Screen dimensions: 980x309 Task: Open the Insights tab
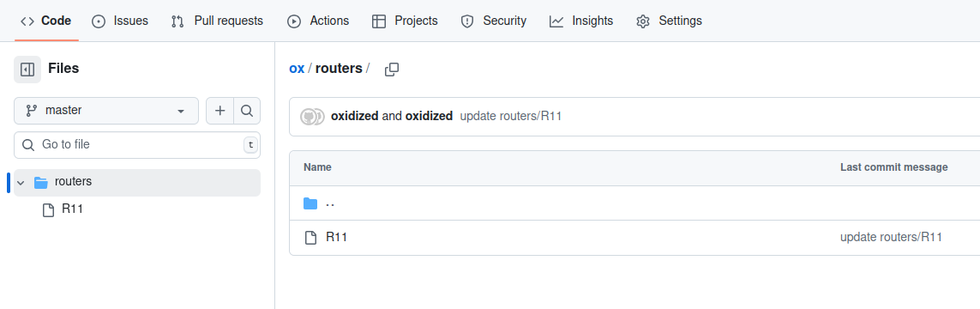click(581, 21)
